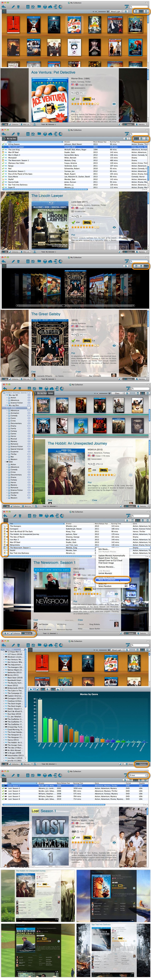The height and width of the screenshot is (980, 151).
Task: Click IMDb badge in The Lincoln Lawyer details
Action: tap(87, 222)
